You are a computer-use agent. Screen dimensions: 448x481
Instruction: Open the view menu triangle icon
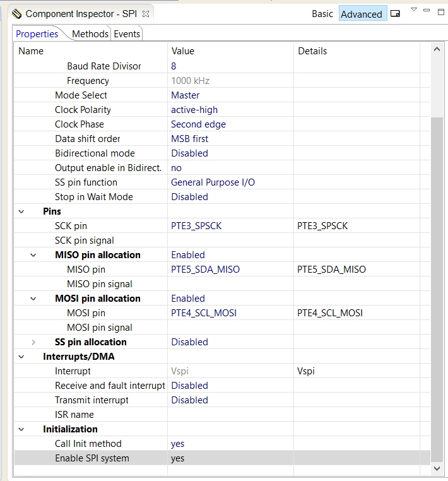coord(414,9)
